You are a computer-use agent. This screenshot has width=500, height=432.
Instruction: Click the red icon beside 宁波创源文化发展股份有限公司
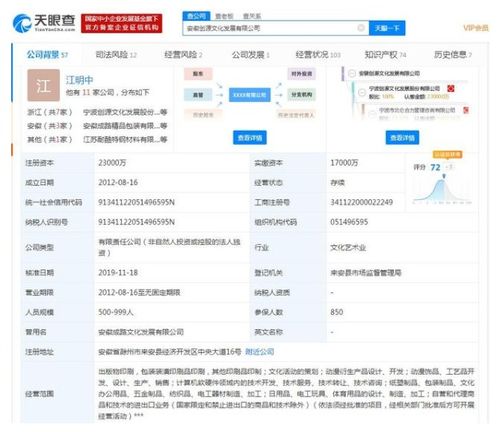(451, 88)
